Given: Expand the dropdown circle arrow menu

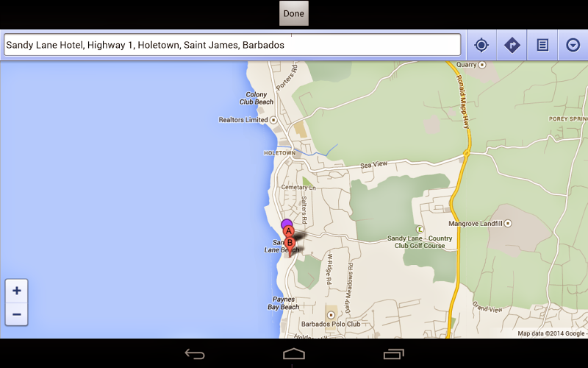Looking at the screenshot, I should (573, 45).
